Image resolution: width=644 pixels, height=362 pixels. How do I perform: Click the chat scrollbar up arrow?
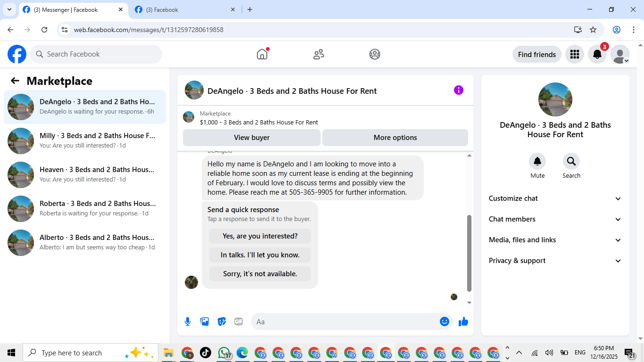tap(469, 156)
